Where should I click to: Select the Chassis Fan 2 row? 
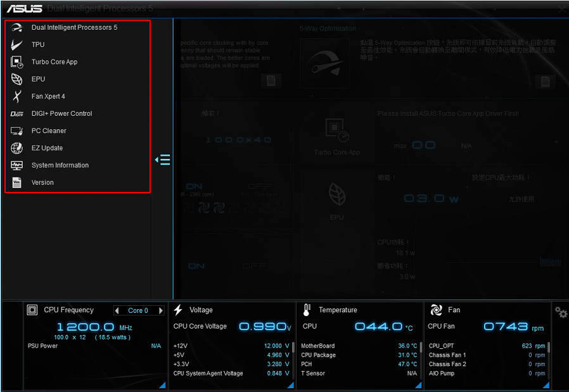pyautogui.click(x=487, y=364)
